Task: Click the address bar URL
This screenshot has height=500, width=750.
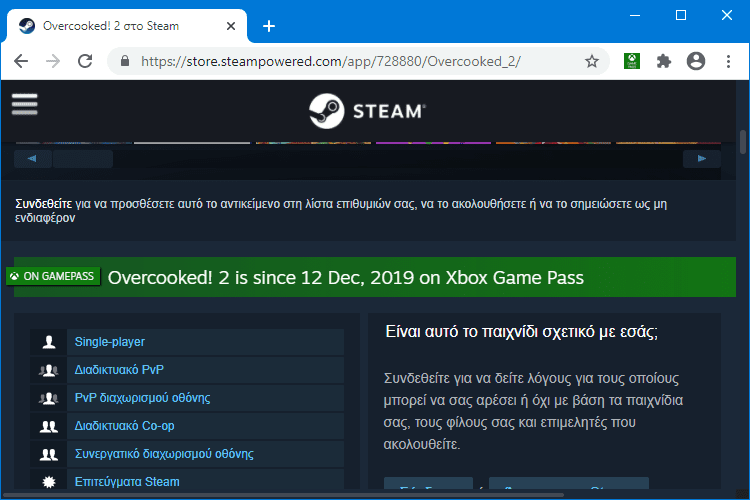Action: (x=331, y=61)
